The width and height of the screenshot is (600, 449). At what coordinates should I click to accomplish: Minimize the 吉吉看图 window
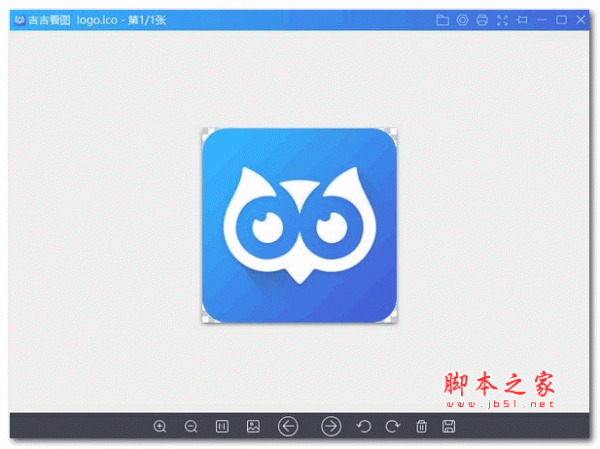(x=541, y=20)
